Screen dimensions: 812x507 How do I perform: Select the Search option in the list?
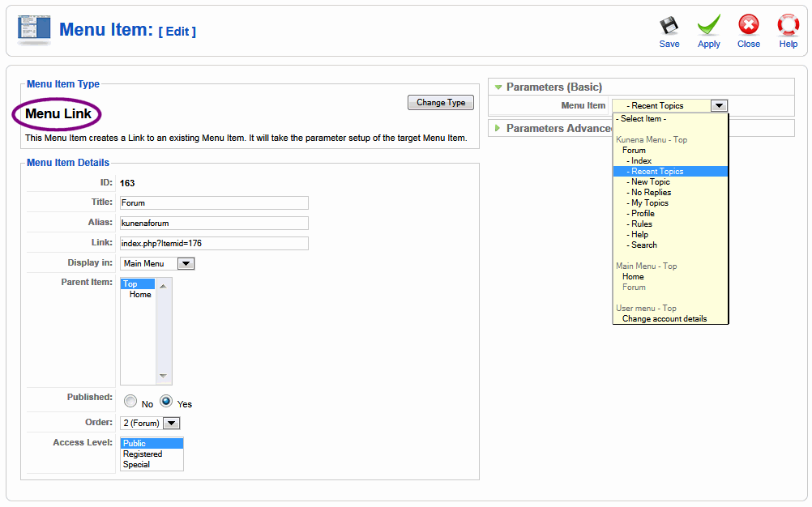[644, 245]
